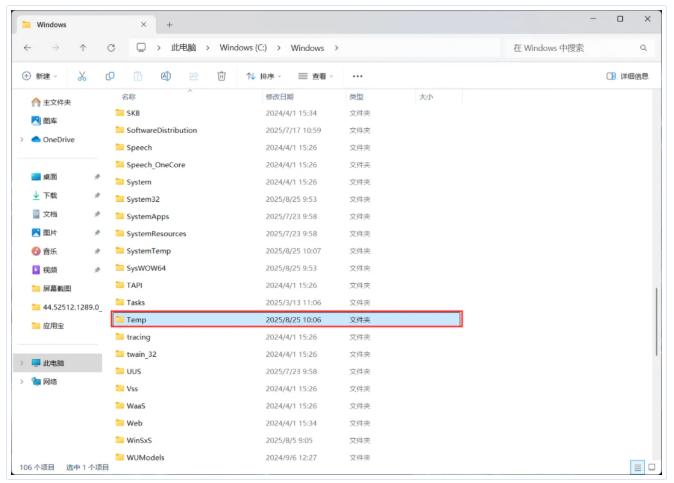
Task: Switch to large icons view in status bar
Action: (652, 467)
